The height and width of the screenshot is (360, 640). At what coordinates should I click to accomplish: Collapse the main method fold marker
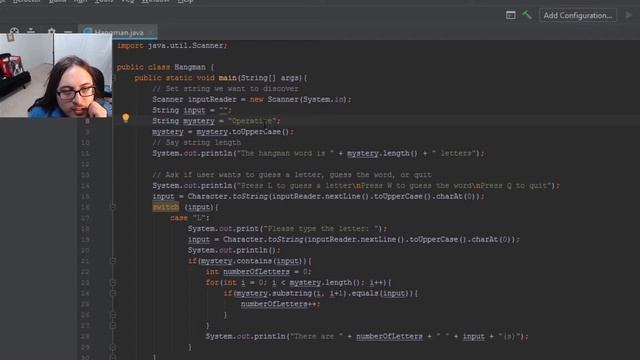pos(114,78)
